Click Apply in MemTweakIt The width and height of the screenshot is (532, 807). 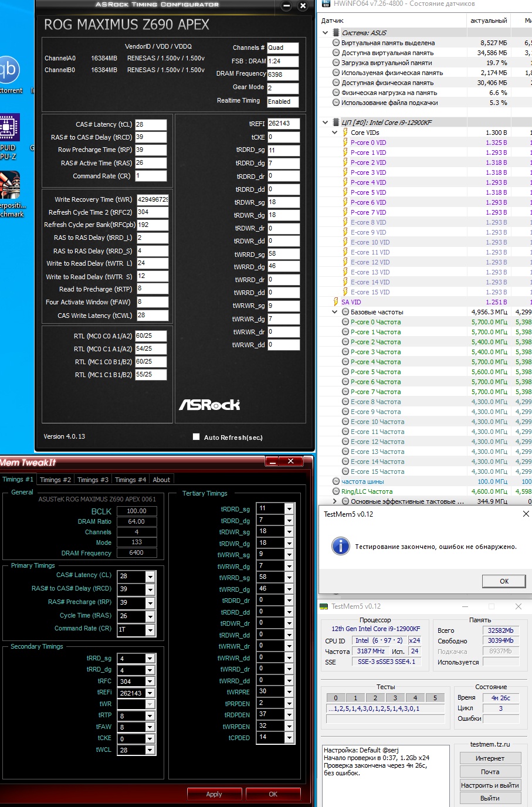coord(214,794)
